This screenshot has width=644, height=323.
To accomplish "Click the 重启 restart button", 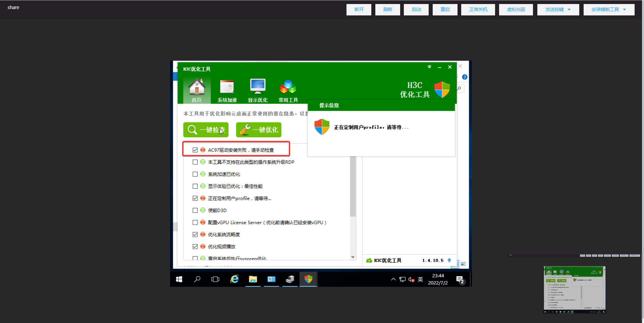I will (445, 9).
